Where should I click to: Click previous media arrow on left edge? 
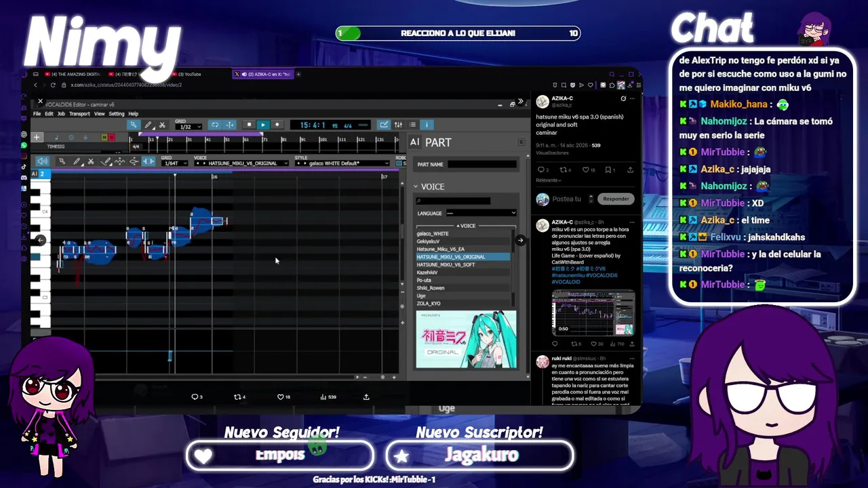[x=40, y=240]
